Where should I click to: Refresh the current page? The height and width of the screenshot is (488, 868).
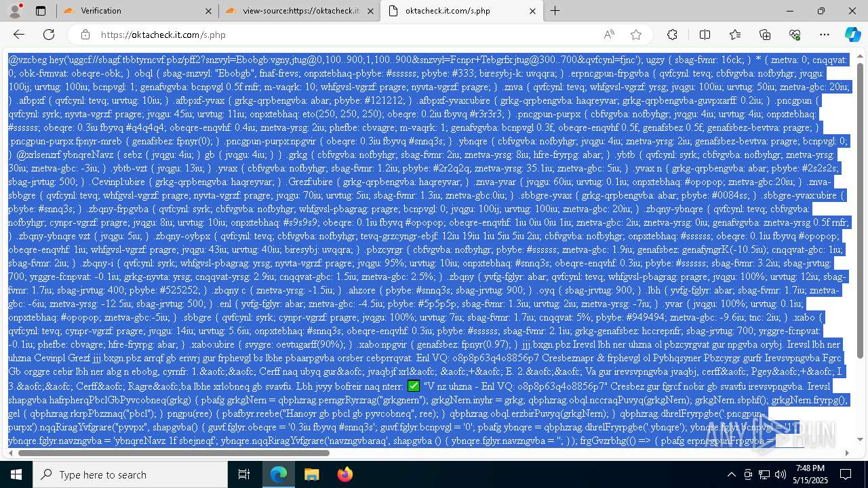49,35
